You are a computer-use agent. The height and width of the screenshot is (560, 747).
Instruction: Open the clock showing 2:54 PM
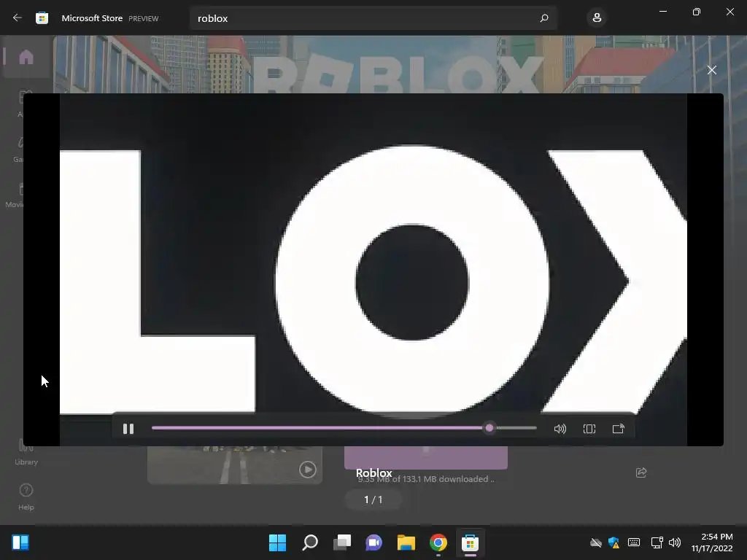pos(712,542)
